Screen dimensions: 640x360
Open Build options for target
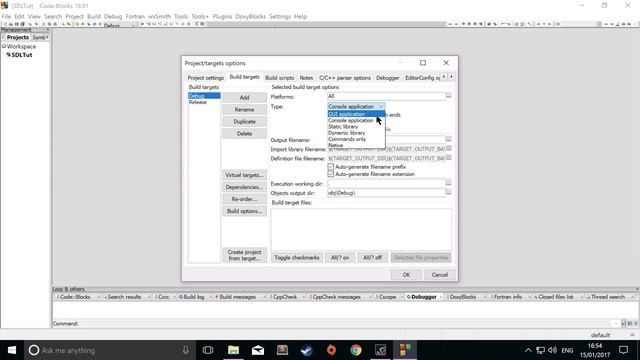[x=244, y=211]
